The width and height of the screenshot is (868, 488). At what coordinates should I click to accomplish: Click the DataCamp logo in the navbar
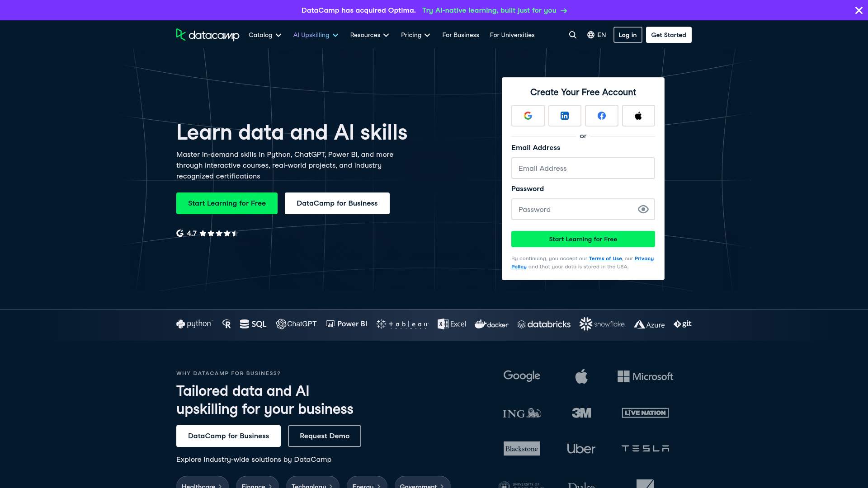pyautogui.click(x=208, y=35)
